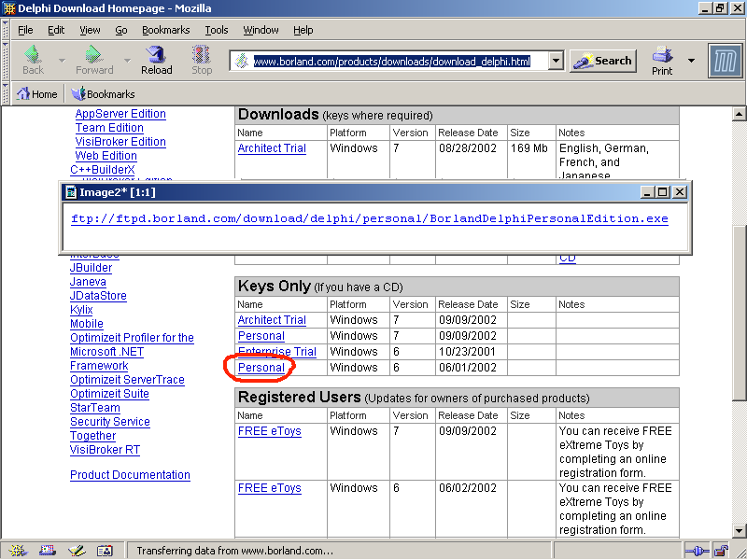Open Bookmarks in the personal toolbar
747x560 pixels.
click(104, 94)
